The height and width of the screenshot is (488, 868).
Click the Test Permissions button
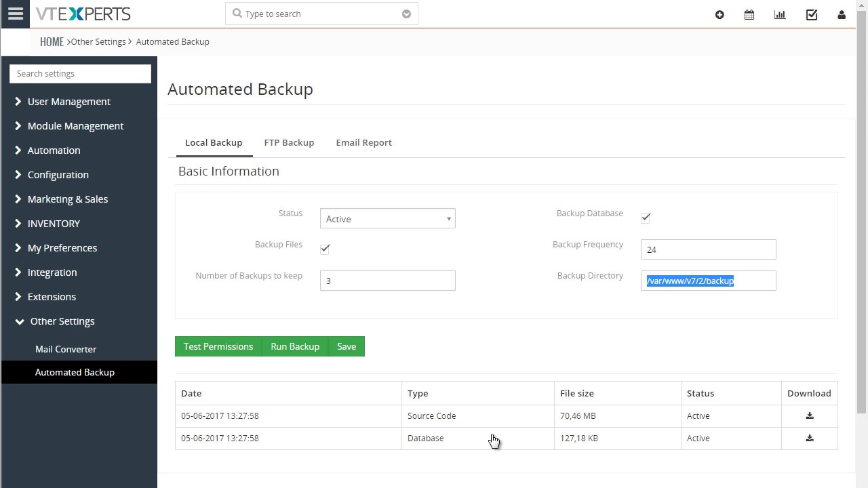(218, 346)
